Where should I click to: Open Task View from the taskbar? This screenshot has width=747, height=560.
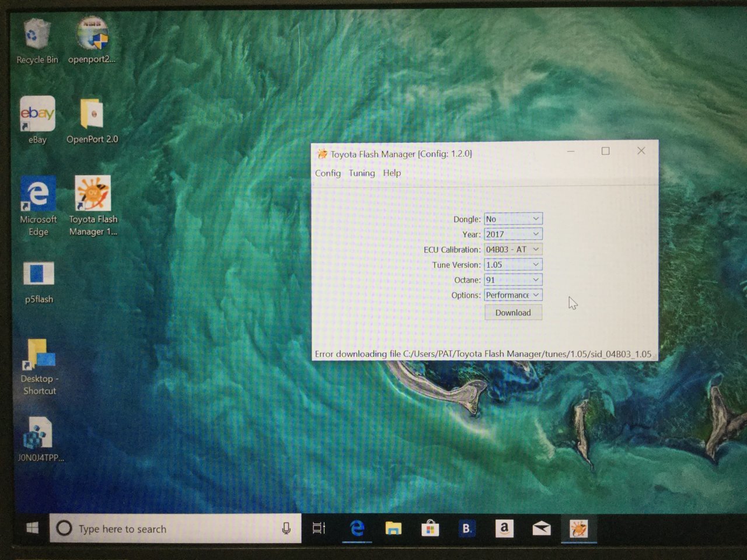tap(319, 528)
